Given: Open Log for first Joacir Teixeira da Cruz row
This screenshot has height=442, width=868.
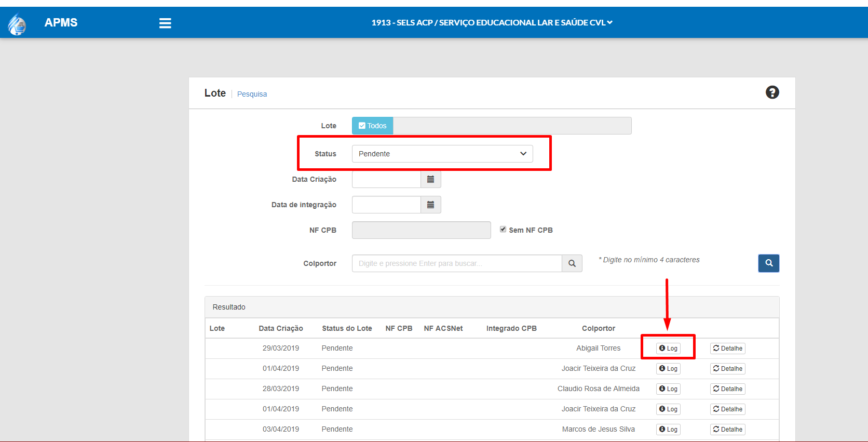Looking at the screenshot, I should (x=668, y=369).
